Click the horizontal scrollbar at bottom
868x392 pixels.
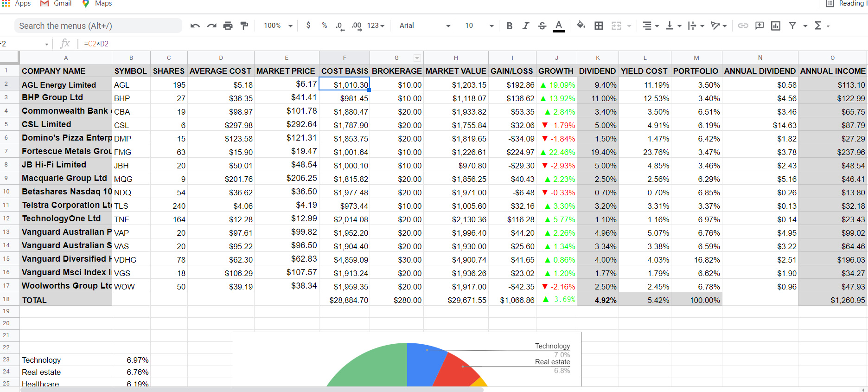click(x=252, y=390)
